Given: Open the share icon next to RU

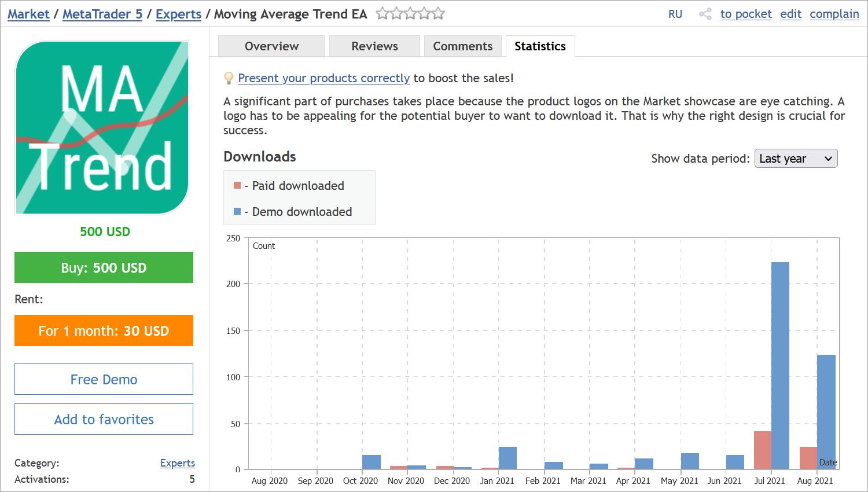Looking at the screenshot, I should coord(705,14).
